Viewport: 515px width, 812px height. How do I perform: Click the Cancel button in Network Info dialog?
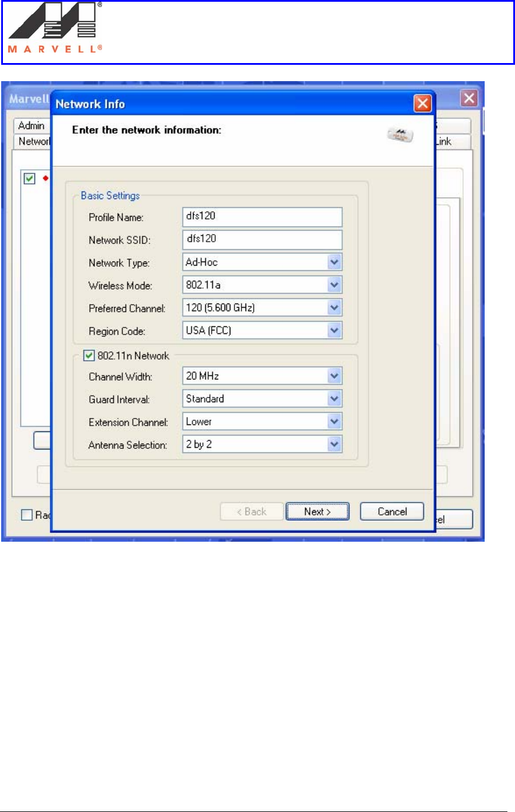pos(392,511)
